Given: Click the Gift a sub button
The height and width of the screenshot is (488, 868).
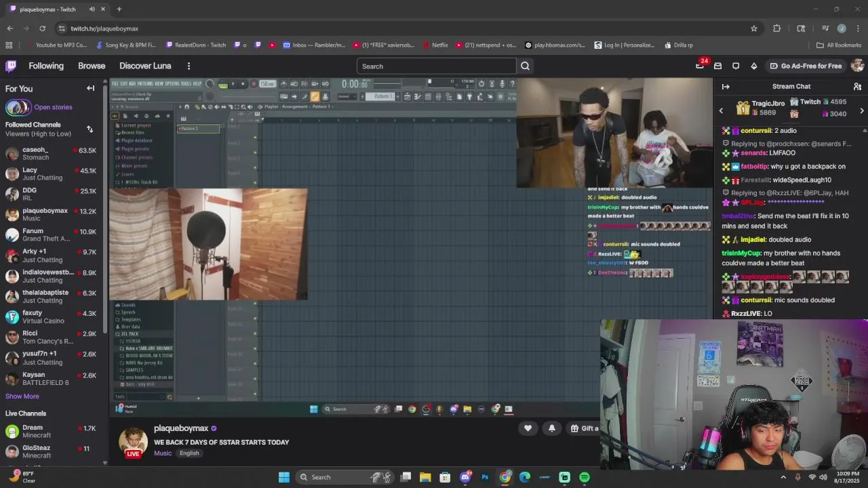Looking at the screenshot, I should (x=584, y=428).
